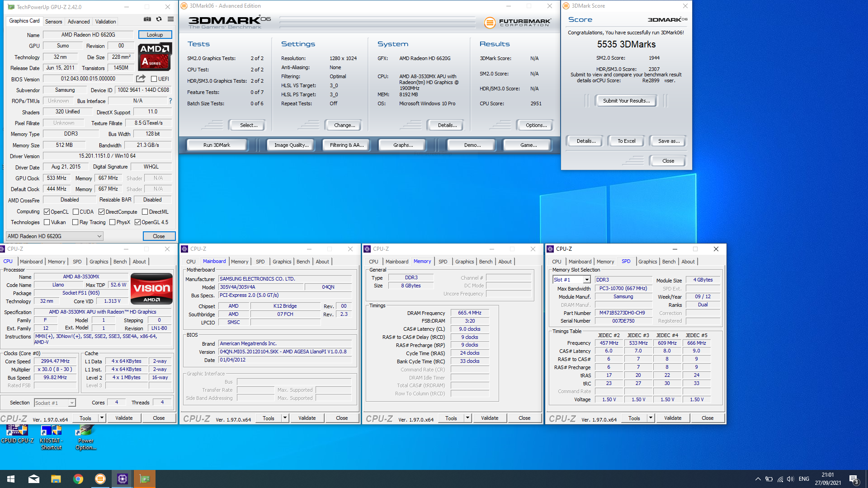Image resolution: width=868 pixels, height=488 pixels.
Task: Open the Slot #1 memory slot dropdown
Action: pyautogui.click(x=571, y=280)
